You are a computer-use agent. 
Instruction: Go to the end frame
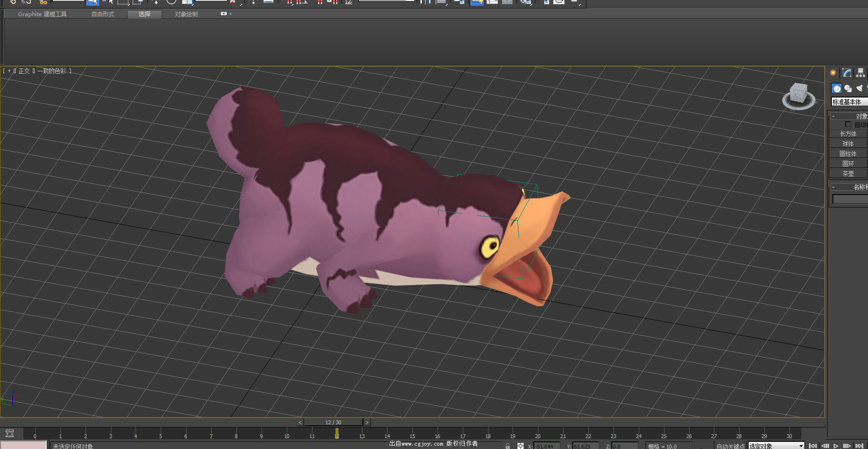859,446
